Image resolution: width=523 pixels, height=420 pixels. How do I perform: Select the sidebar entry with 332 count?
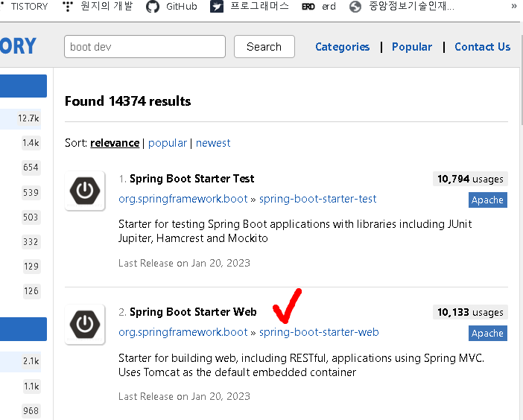(x=31, y=242)
